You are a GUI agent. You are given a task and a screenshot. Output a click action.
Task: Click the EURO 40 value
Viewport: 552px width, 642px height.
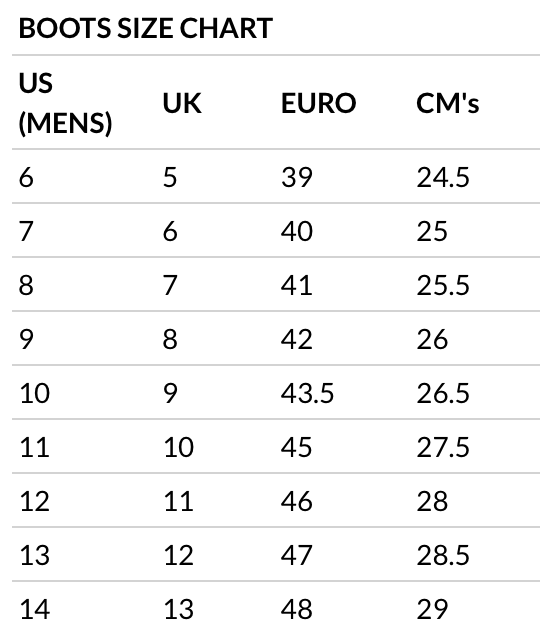[296, 231]
